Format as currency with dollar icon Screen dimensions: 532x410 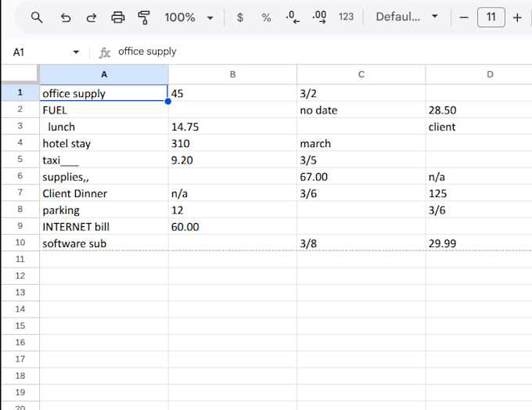click(240, 17)
